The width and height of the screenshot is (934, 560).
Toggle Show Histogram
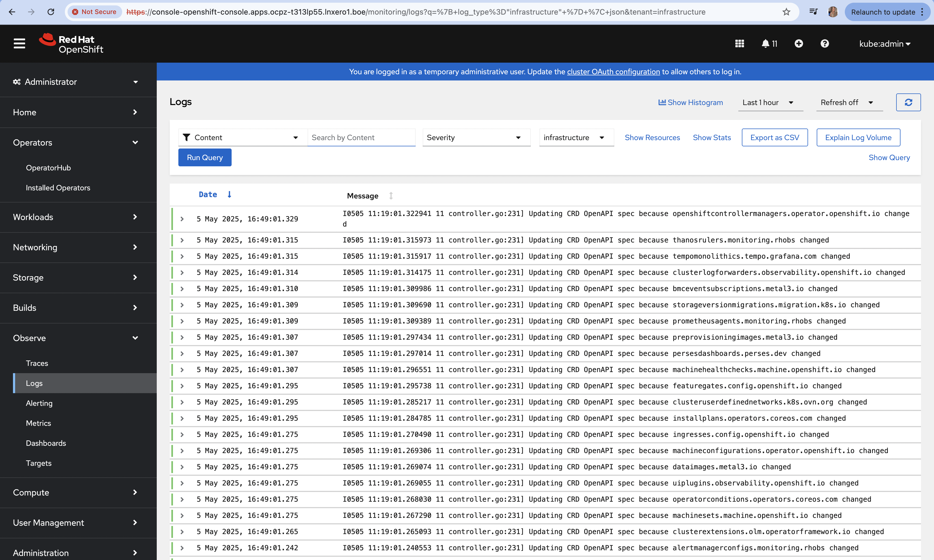pos(691,102)
